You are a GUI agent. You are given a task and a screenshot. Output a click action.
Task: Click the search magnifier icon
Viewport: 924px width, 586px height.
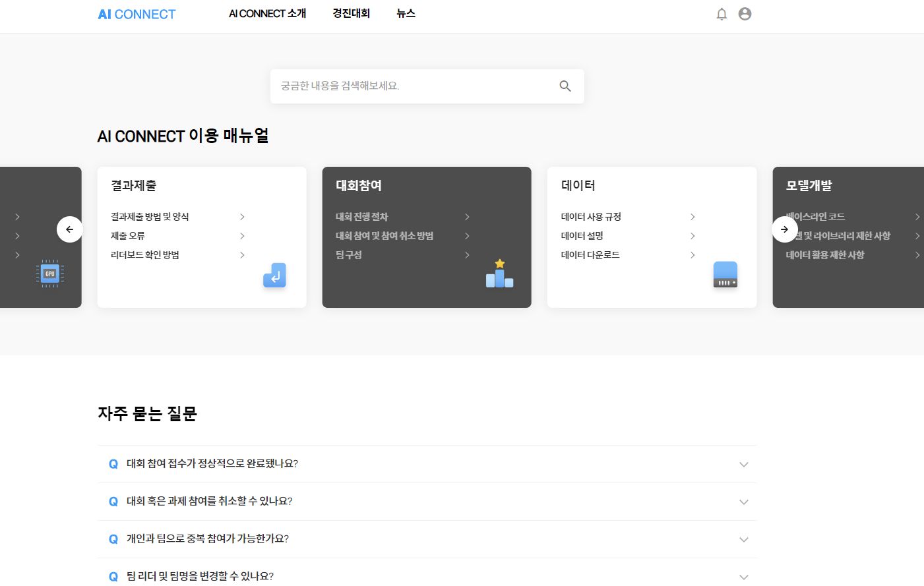pyautogui.click(x=565, y=86)
